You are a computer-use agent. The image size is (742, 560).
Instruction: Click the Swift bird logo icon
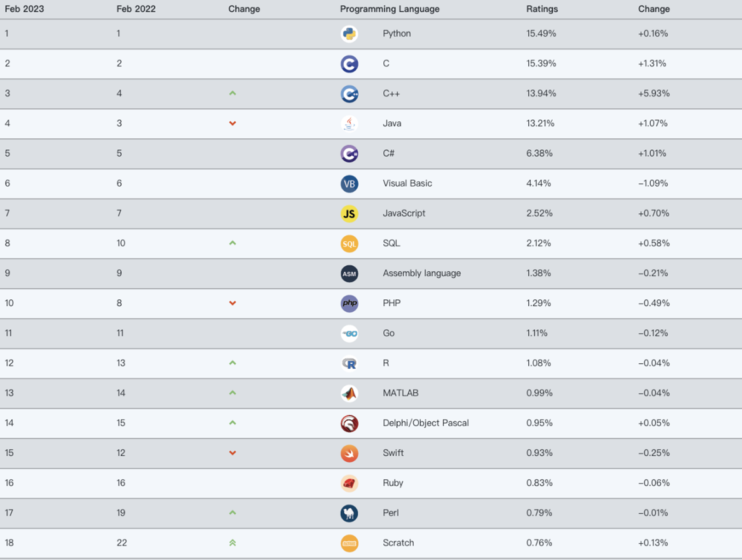(x=349, y=453)
